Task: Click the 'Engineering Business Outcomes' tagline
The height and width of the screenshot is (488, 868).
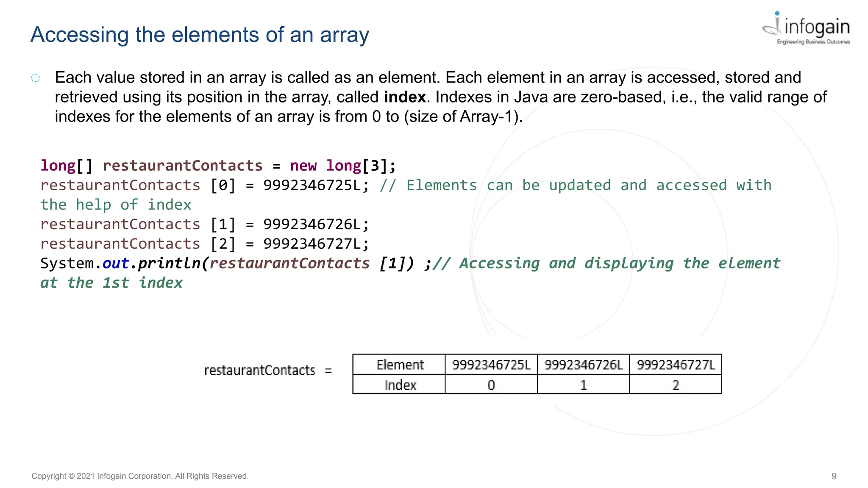Action: coord(813,42)
